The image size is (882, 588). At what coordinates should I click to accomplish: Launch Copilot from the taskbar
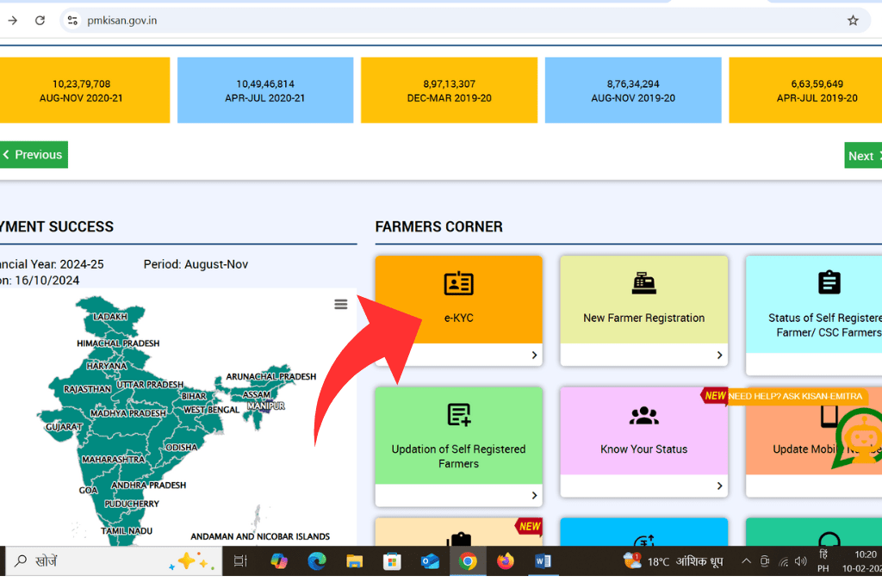(x=278, y=561)
